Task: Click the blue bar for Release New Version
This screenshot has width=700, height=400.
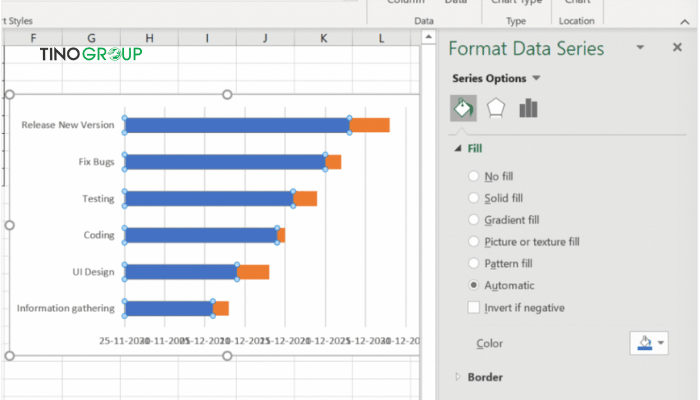Action: pos(237,125)
